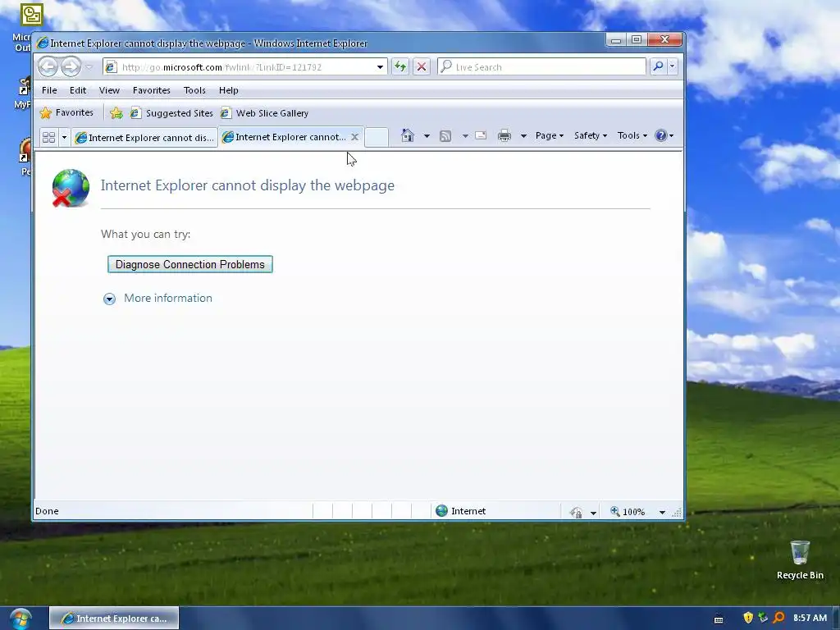Click the red Stop loading icon
Screen dimensions: 840x630
422,67
